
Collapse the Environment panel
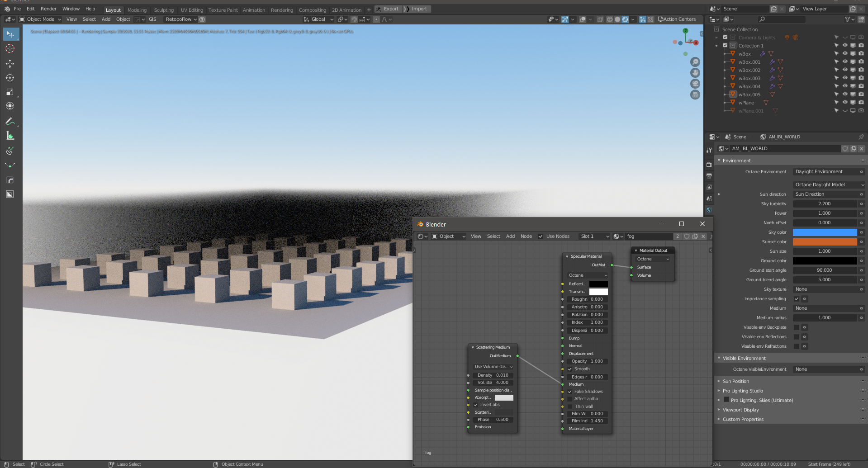719,161
